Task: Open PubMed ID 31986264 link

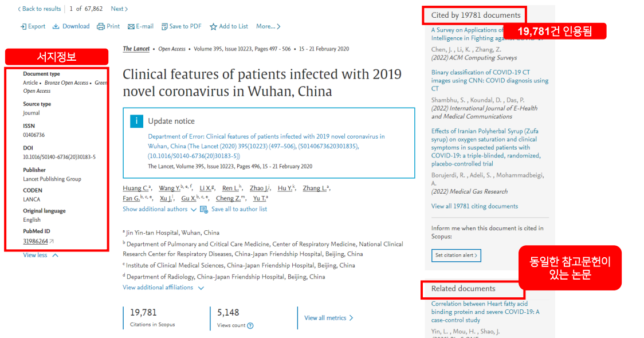Action: (36, 241)
